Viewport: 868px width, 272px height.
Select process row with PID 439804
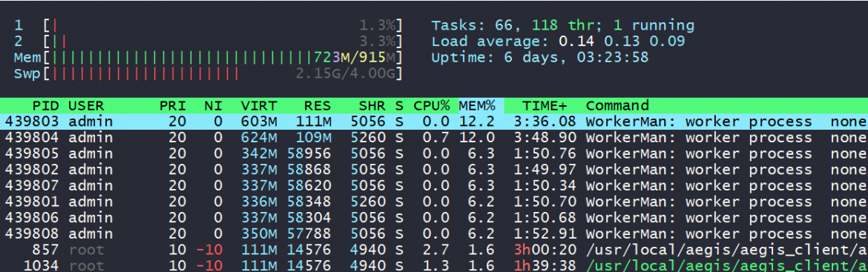[434, 138]
